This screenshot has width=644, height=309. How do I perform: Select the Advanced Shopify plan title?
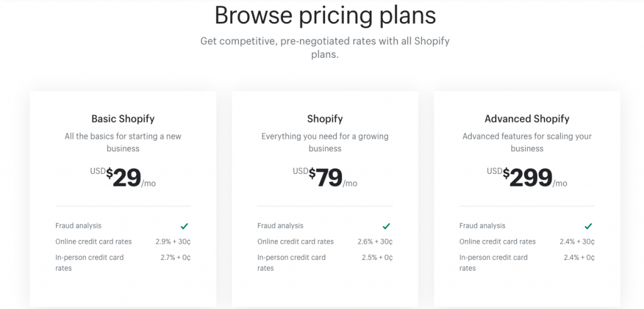click(527, 119)
